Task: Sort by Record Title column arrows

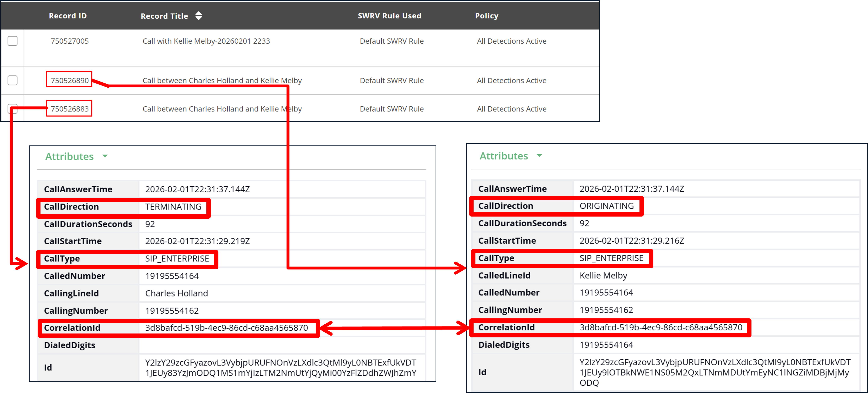Action: (199, 16)
